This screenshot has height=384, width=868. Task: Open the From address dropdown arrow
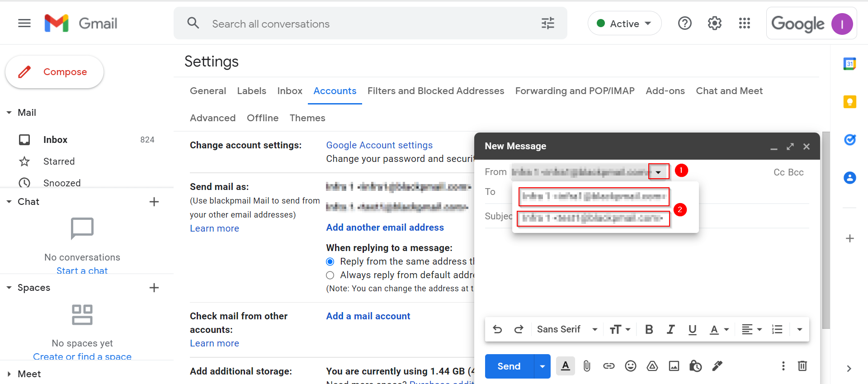pyautogui.click(x=658, y=172)
